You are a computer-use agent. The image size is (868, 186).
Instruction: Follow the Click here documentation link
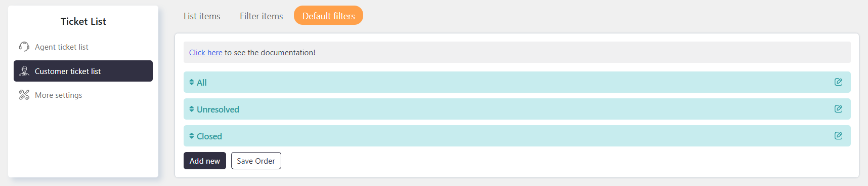[x=206, y=53]
